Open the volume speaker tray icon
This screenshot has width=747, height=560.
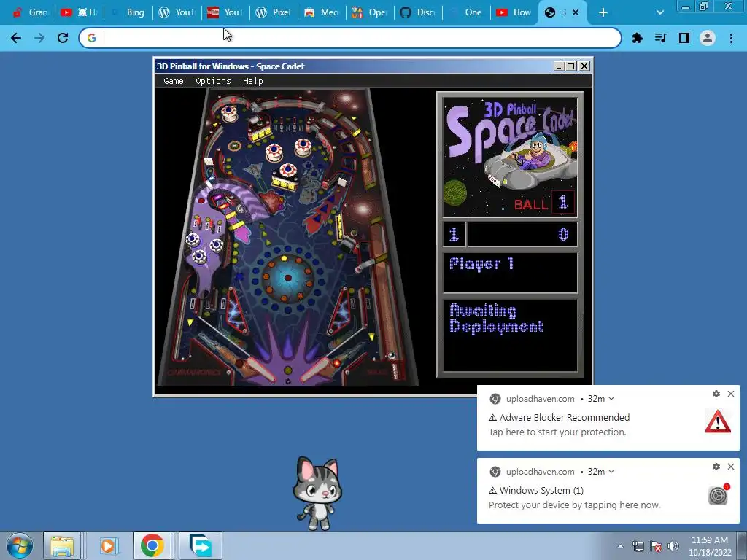pos(673,546)
